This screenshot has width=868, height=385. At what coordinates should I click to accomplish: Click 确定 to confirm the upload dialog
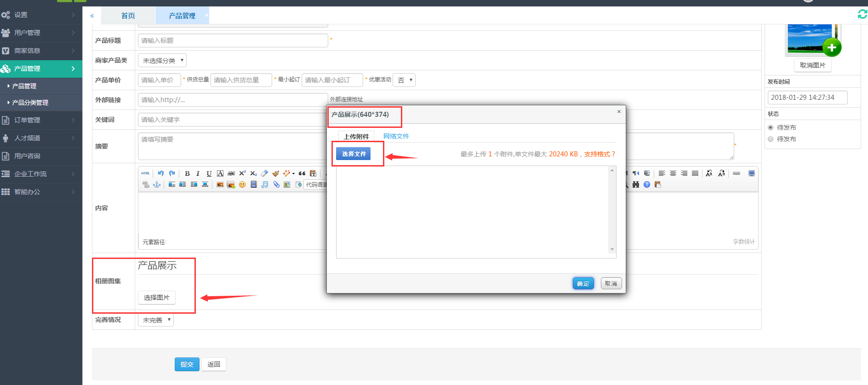tap(583, 283)
